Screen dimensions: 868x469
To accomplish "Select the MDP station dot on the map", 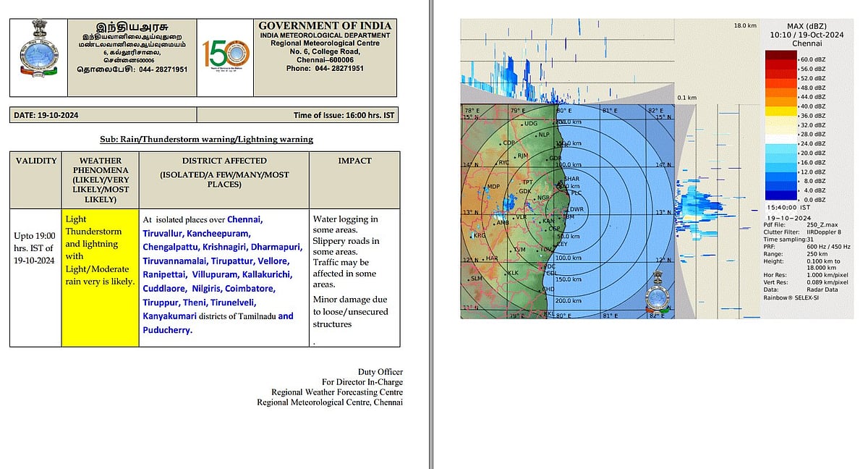I will 487,187.
